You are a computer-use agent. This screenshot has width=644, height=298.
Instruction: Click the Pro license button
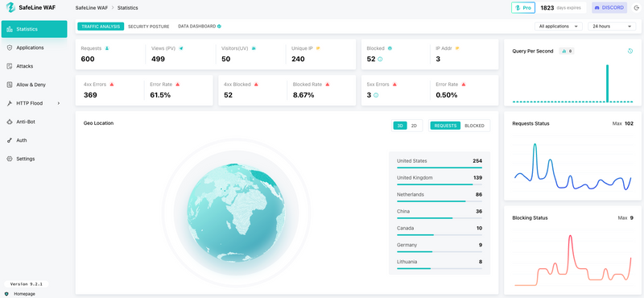coord(523,8)
